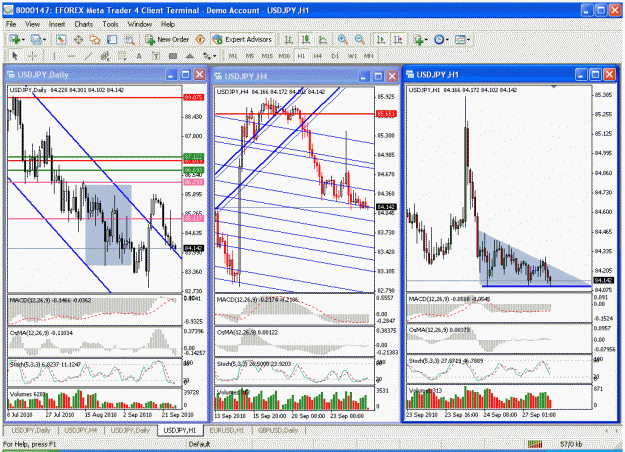This screenshot has width=625, height=452.
Task: Expand the arrows tool dropdown
Action: coord(215,56)
